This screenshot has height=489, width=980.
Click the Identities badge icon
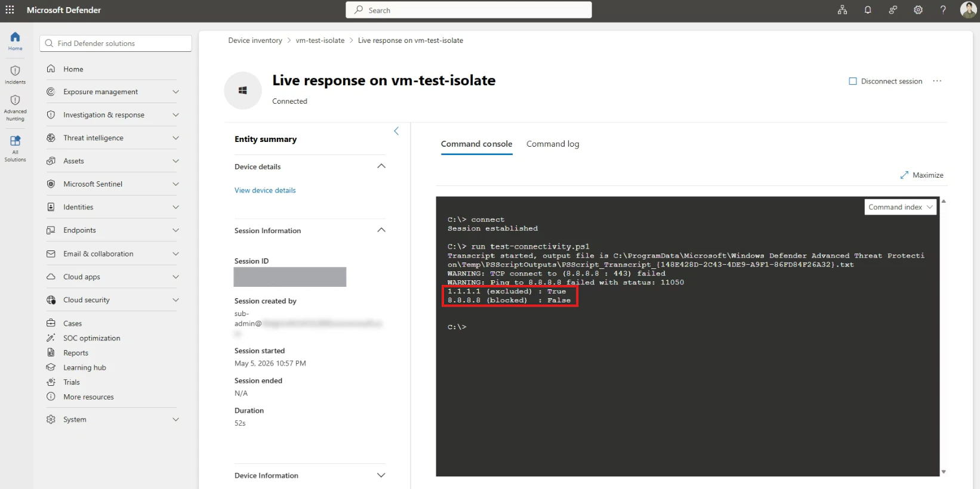[x=51, y=207]
